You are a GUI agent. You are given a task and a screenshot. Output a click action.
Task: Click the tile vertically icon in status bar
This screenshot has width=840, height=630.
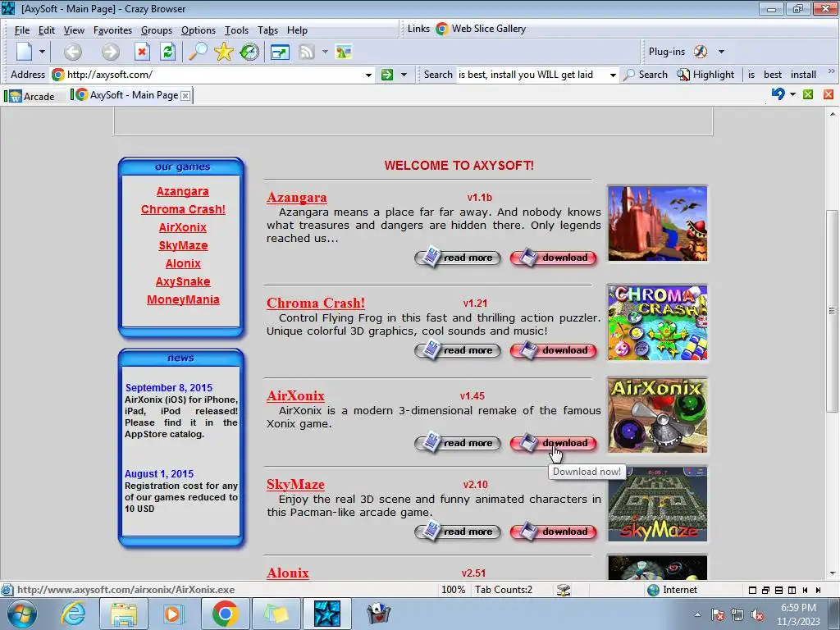pyautogui.click(x=792, y=590)
